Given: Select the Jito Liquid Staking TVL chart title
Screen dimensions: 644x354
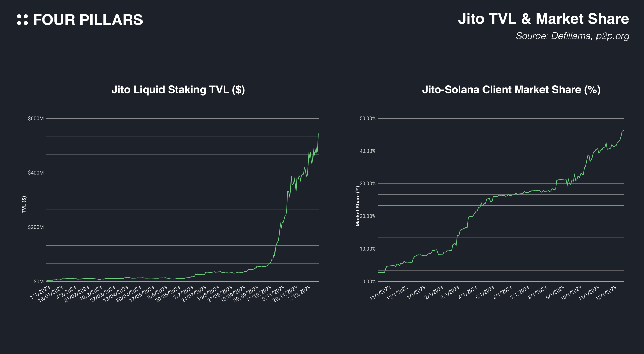Looking at the screenshot, I should point(178,90).
